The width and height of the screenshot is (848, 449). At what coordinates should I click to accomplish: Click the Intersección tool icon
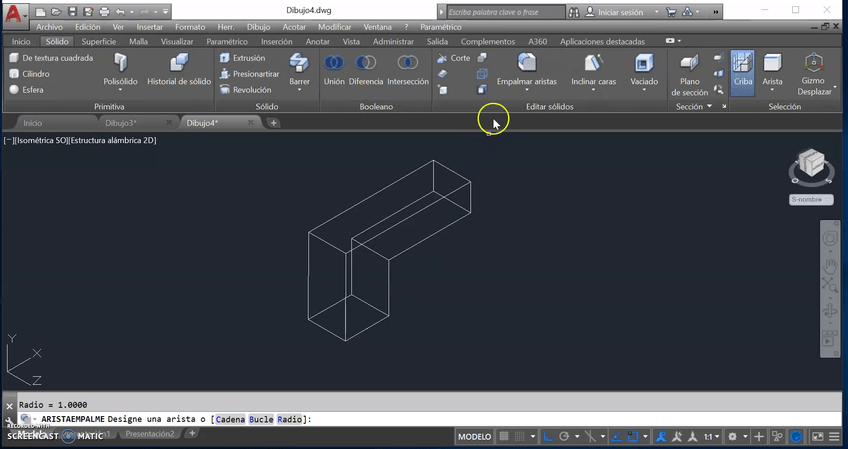pyautogui.click(x=407, y=63)
